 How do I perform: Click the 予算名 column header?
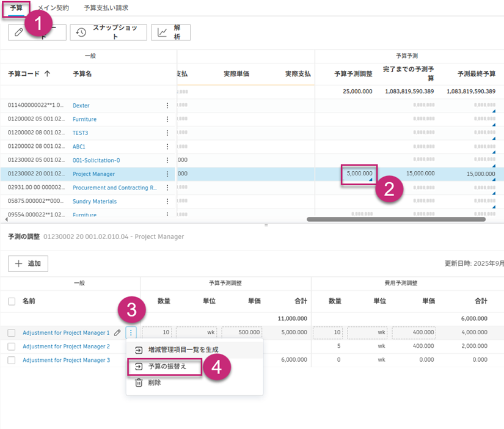coord(82,74)
